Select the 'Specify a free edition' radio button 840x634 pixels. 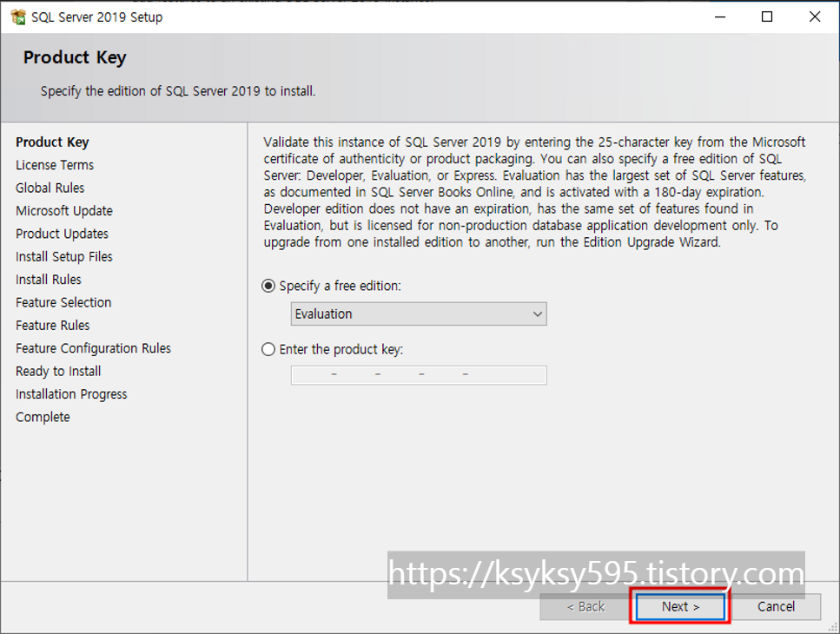268,286
